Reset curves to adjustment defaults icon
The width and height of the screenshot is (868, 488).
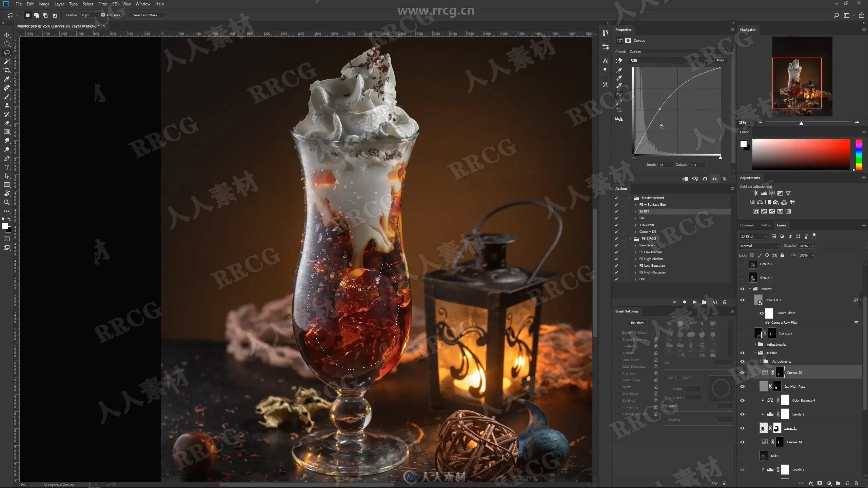coord(705,179)
